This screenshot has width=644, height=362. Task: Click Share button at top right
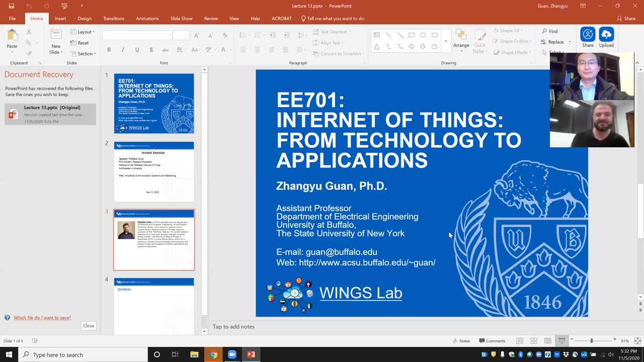pos(626,19)
